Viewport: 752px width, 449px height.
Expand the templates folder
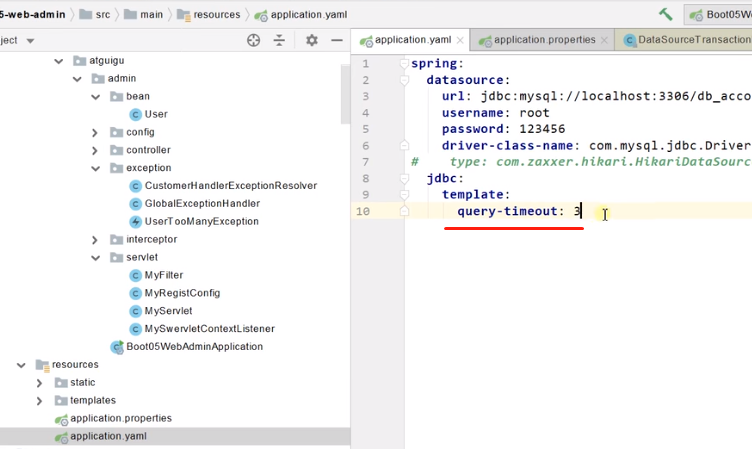tap(39, 401)
